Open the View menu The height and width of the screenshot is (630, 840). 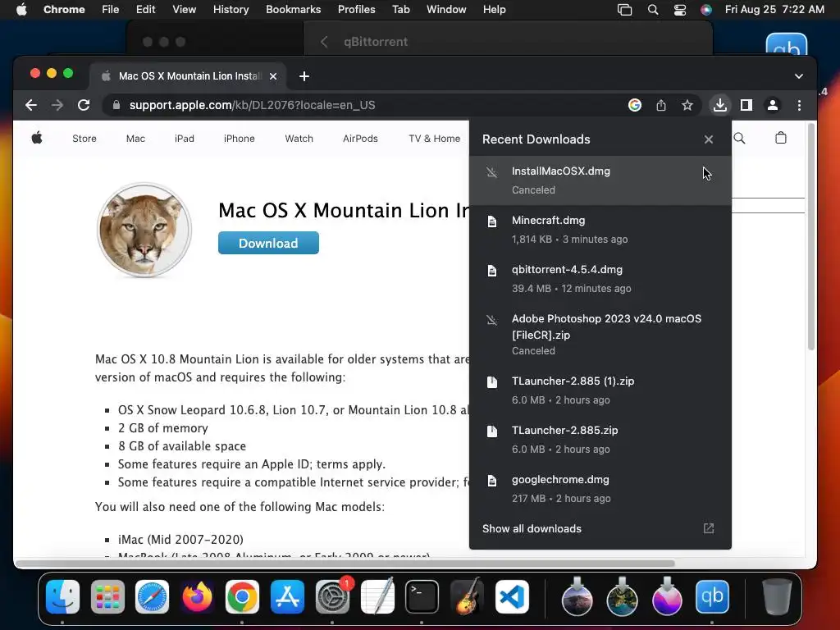[x=184, y=9]
